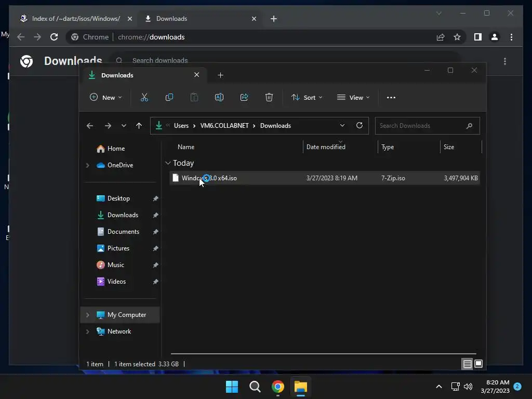The width and height of the screenshot is (532, 399).
Task: Expand Network tree node
Action: point(87,331)
